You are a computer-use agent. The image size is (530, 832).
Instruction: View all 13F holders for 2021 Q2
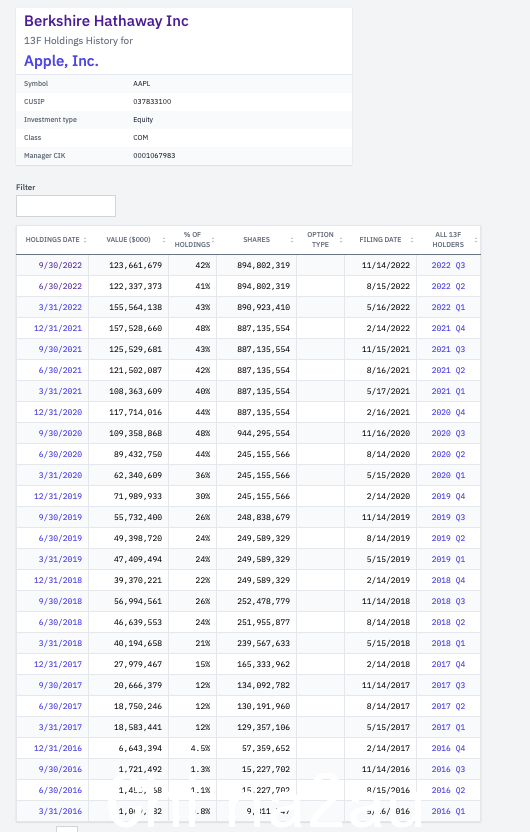[x=448, y=370]
